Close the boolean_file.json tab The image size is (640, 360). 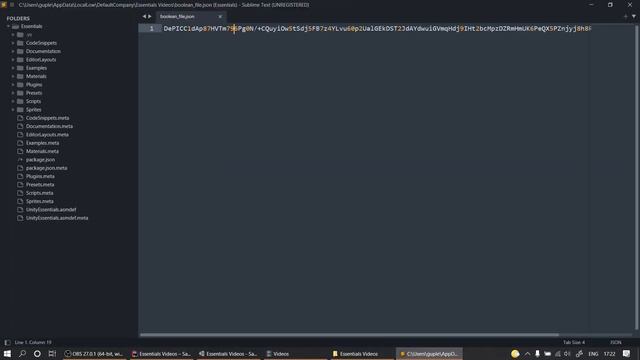click(220, 17)
